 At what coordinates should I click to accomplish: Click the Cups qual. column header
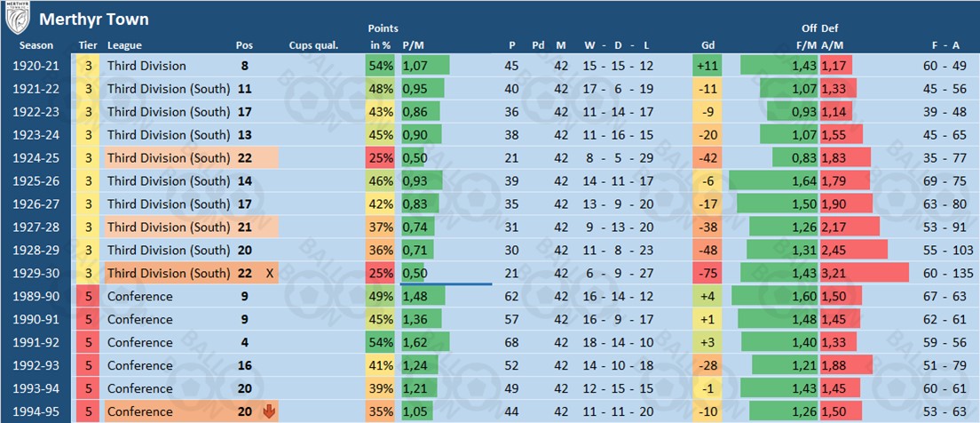[312, 45]
